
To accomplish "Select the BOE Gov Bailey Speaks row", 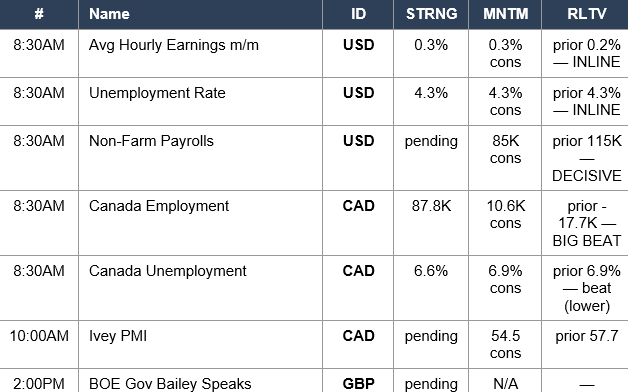I will [x=314, y=381].
